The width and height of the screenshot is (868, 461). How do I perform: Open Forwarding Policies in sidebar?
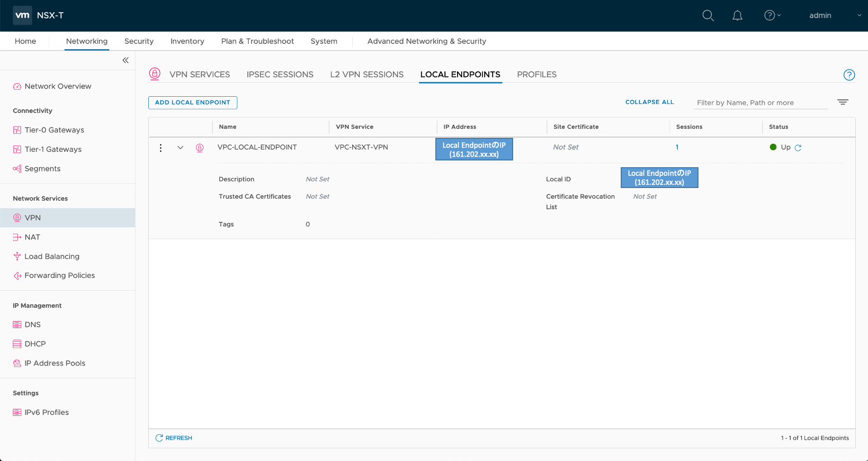tap(60, 276)
